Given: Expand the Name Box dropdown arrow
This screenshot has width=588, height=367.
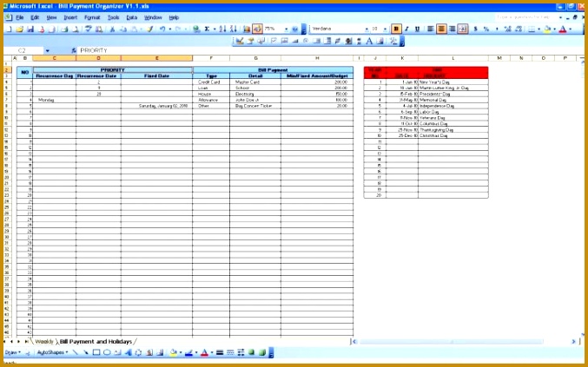Looking at the screenshot, I should click(48, 50).
